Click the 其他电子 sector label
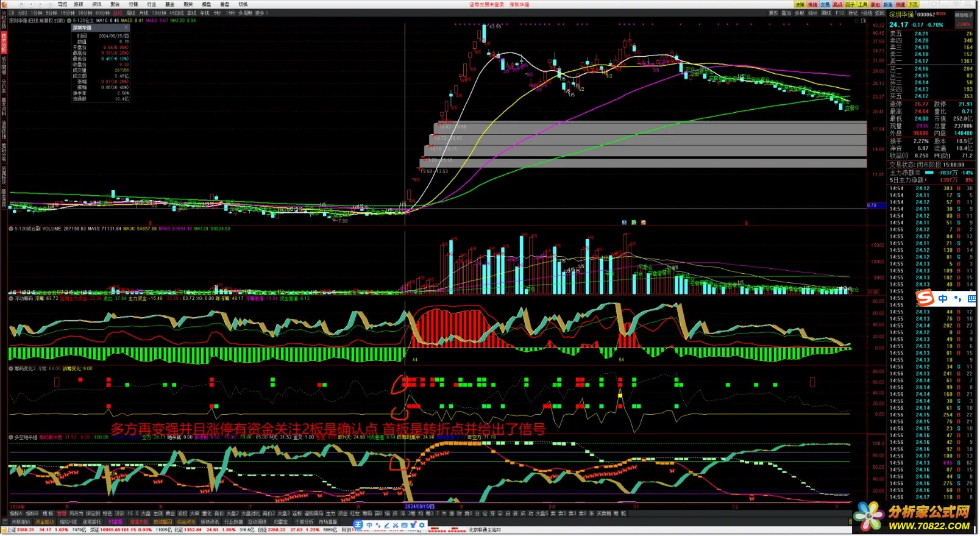Viewport: 980px width, 536px height. [964, 15]
